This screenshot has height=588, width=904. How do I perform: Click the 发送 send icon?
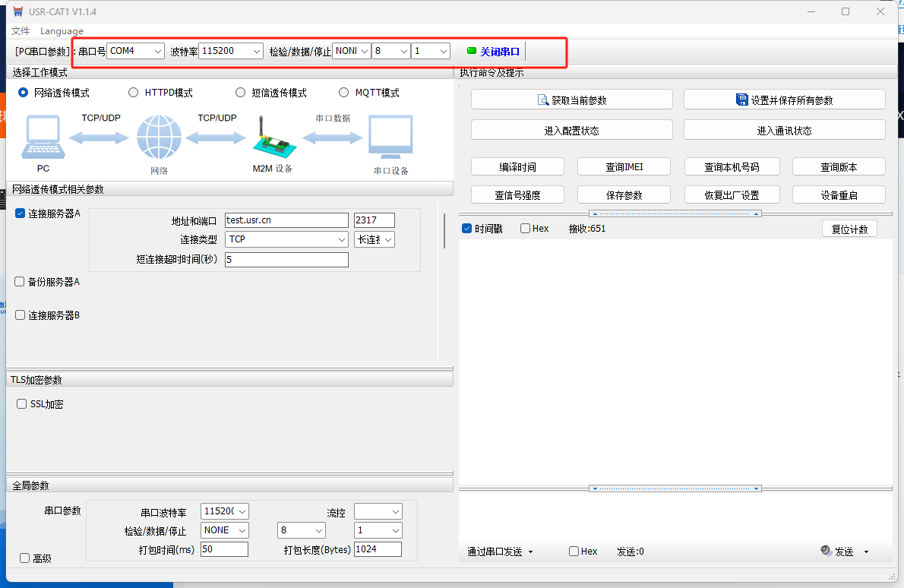click(826, 551)
